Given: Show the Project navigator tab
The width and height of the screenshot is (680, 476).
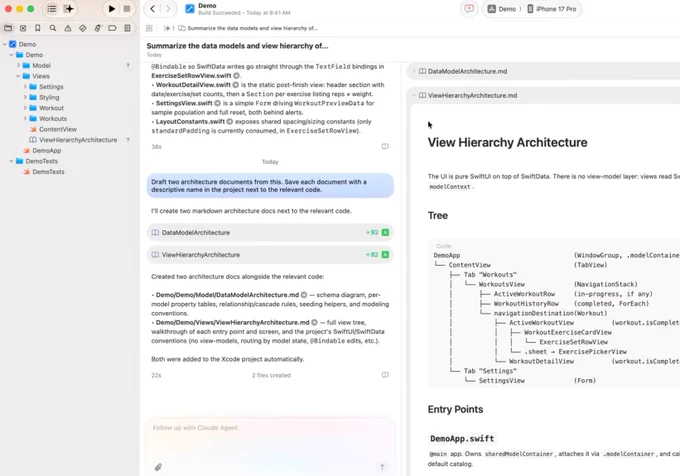Looking at the screenshot, I should pos(8,28).
